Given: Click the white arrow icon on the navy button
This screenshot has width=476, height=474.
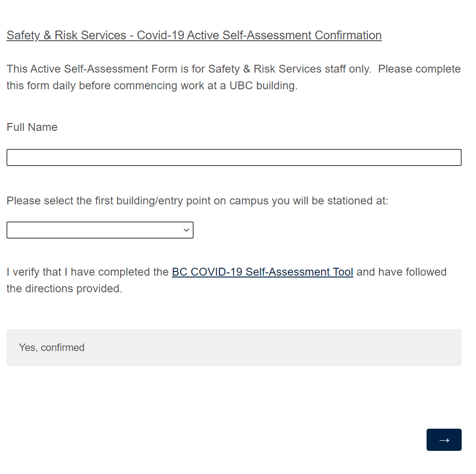Looking at the screenshot, I should pyautogui.click(x=444, y=440).
